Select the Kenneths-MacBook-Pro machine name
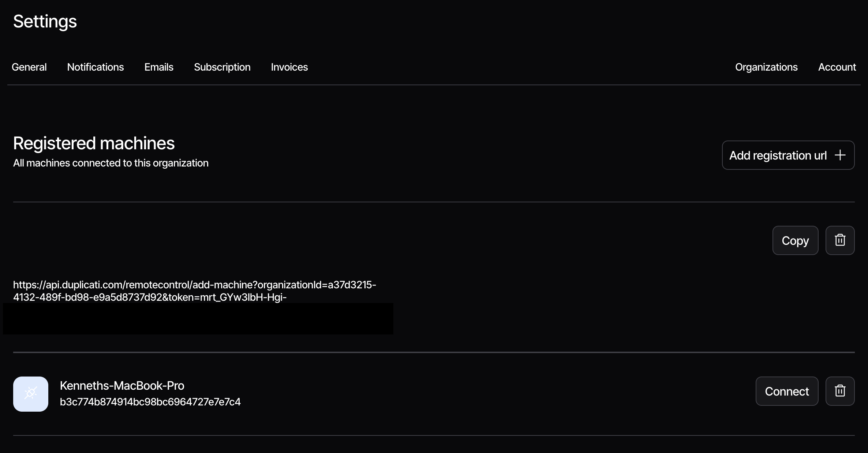This screenshot has width=868, height=453. coord(122,386)
